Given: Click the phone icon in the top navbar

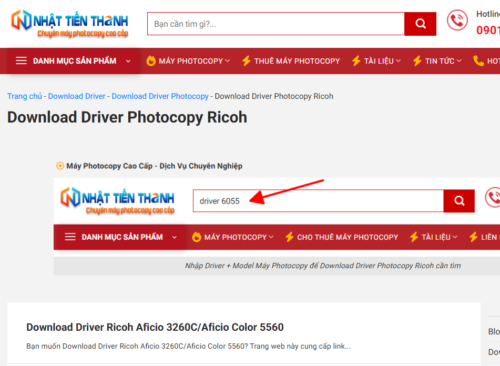Looking at the screenshot, I should tap(478, 61).
